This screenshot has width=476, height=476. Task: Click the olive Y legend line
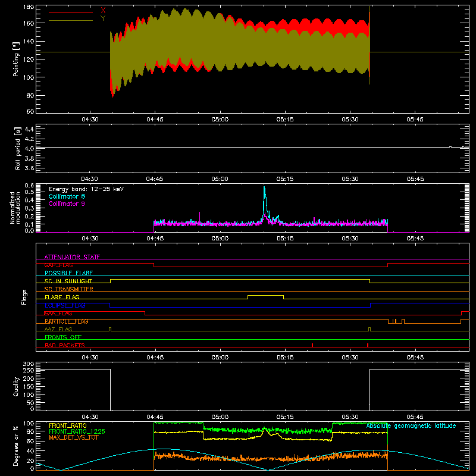[71, 21]
